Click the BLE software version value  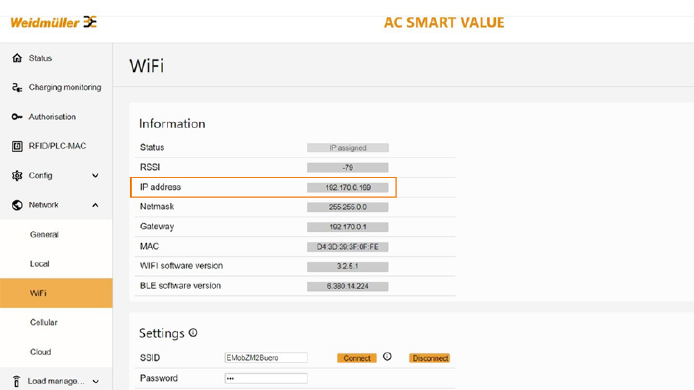click(348, 286)
